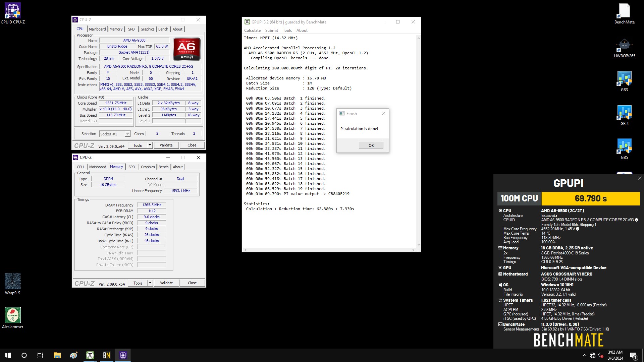Viewport: 644px width, 362px height.
Task: Open the notification center icon
Action: pyautogui.click(x=633, y=355)
